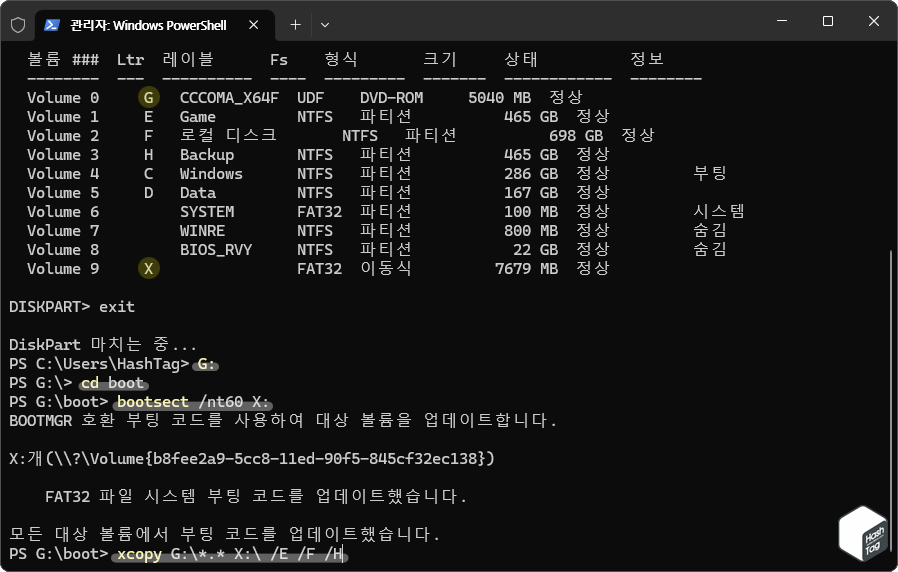
Task: Click the Backup volume label
Action: coord(207,155)
